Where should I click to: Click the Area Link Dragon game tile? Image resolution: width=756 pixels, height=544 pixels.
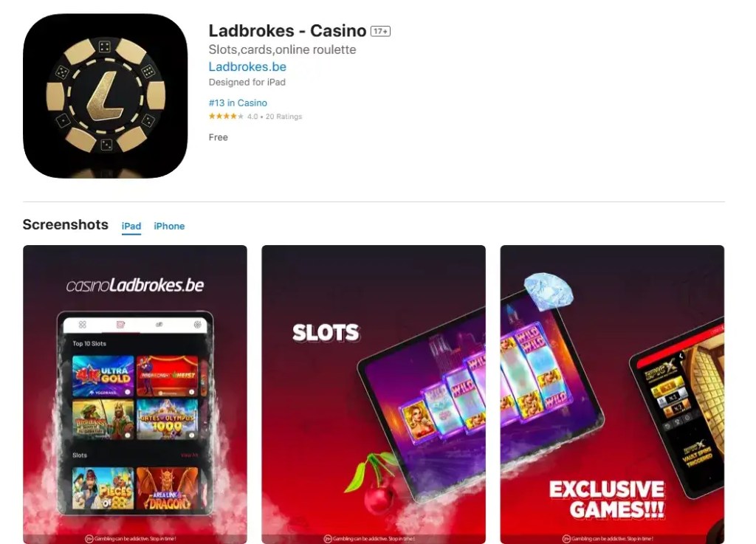168,488
